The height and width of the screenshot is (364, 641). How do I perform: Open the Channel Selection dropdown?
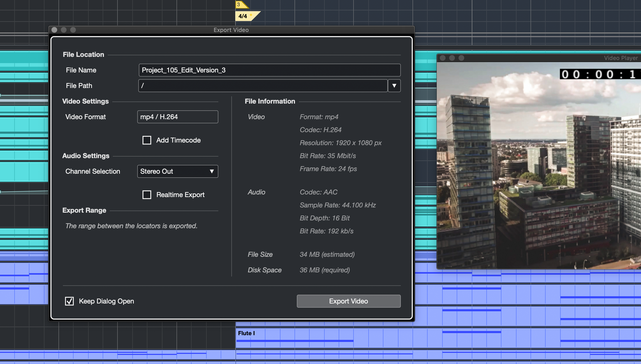(x=178, y=171)
